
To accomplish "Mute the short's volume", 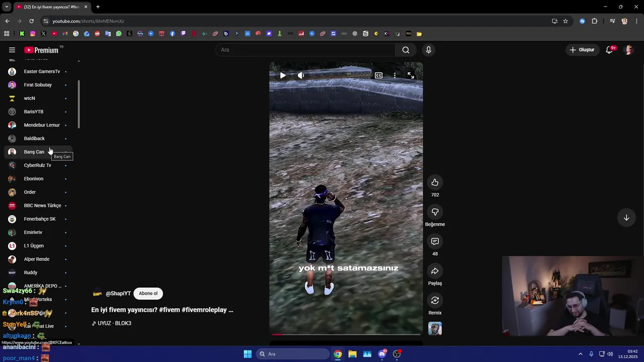I will [301, 75].
